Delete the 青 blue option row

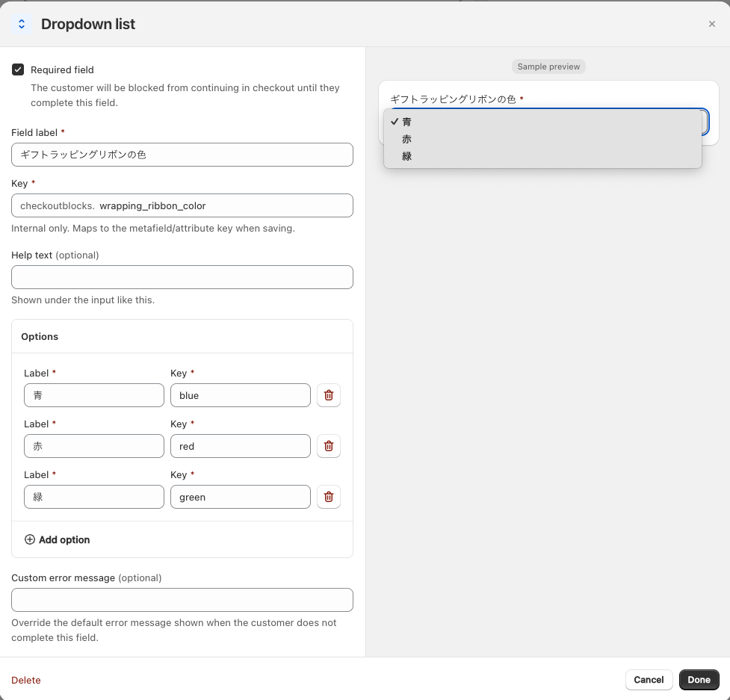tap(329, 395)
